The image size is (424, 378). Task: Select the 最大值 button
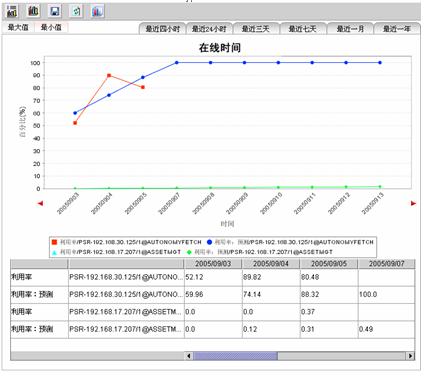coord(18,28)
